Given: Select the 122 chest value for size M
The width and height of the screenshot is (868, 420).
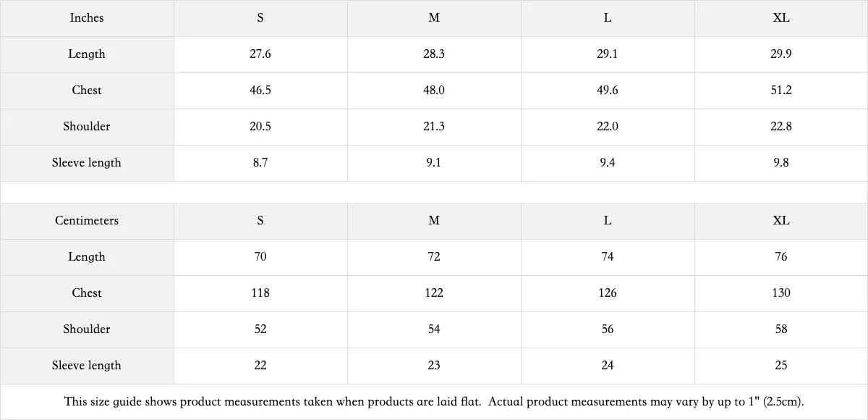Looking at the screenshot, I should point(434,293).
